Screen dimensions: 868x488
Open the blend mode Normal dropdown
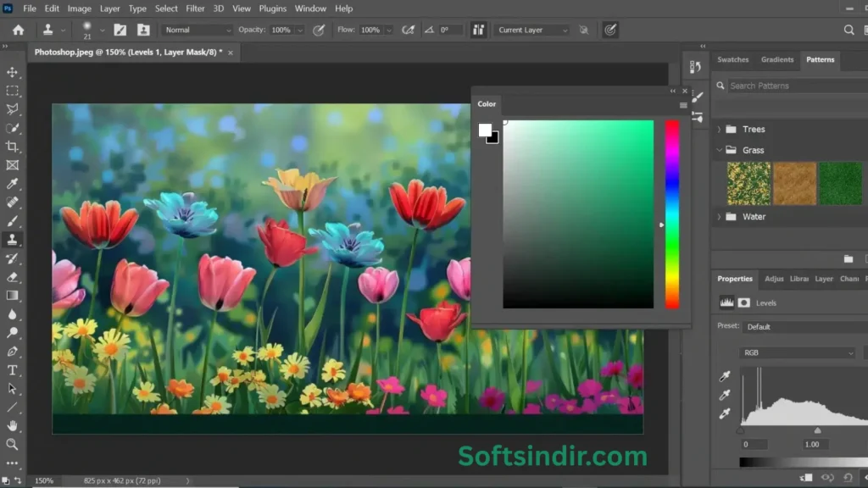[x=198, y=30]
